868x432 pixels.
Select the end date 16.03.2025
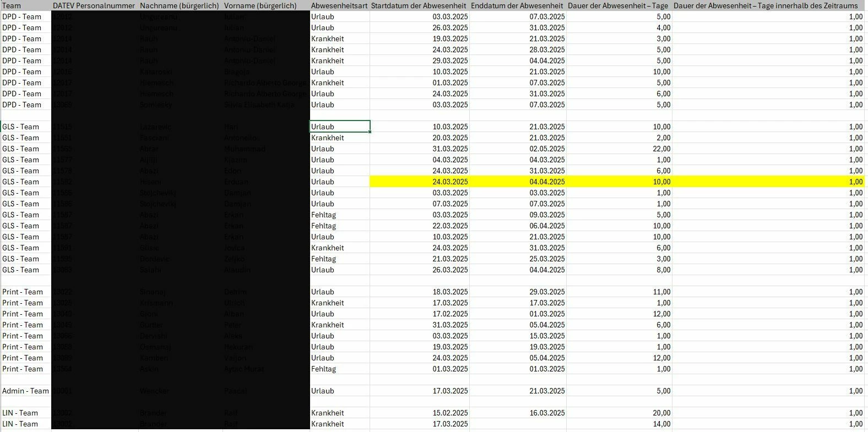[547, 413]
